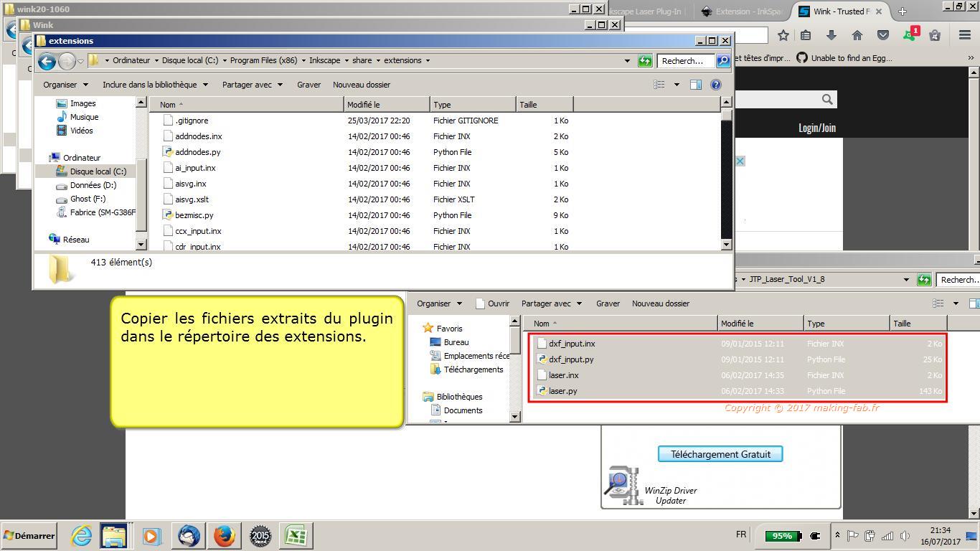Click the Téléchargement Gratuit button
Screen dimensions: 980x551
720,454
